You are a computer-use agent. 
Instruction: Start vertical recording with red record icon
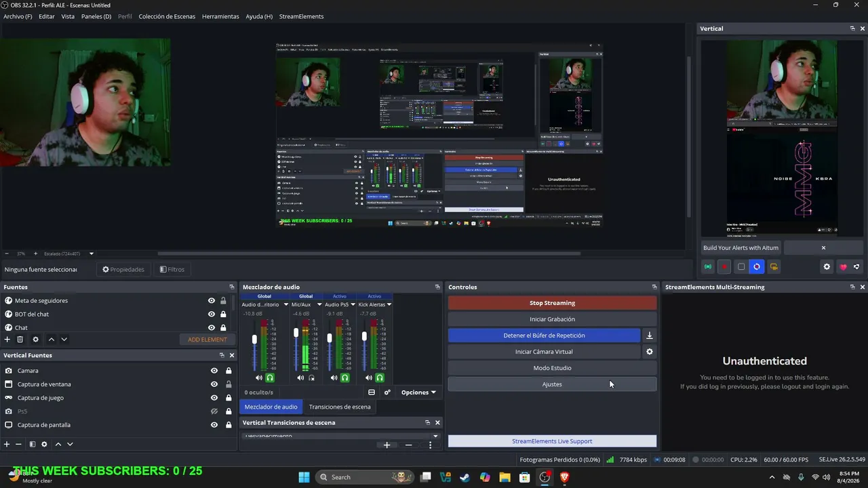coord(724,267)
